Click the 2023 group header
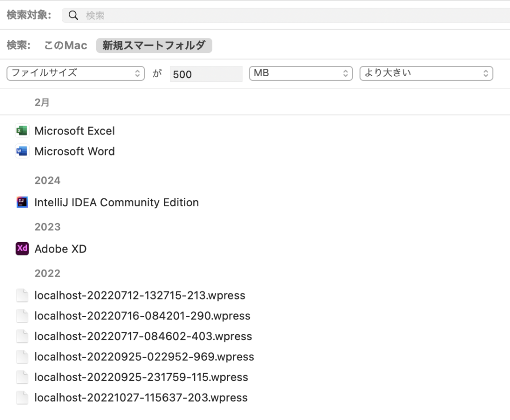This screenshot has width=510, height=420. (x=47, y=227)
